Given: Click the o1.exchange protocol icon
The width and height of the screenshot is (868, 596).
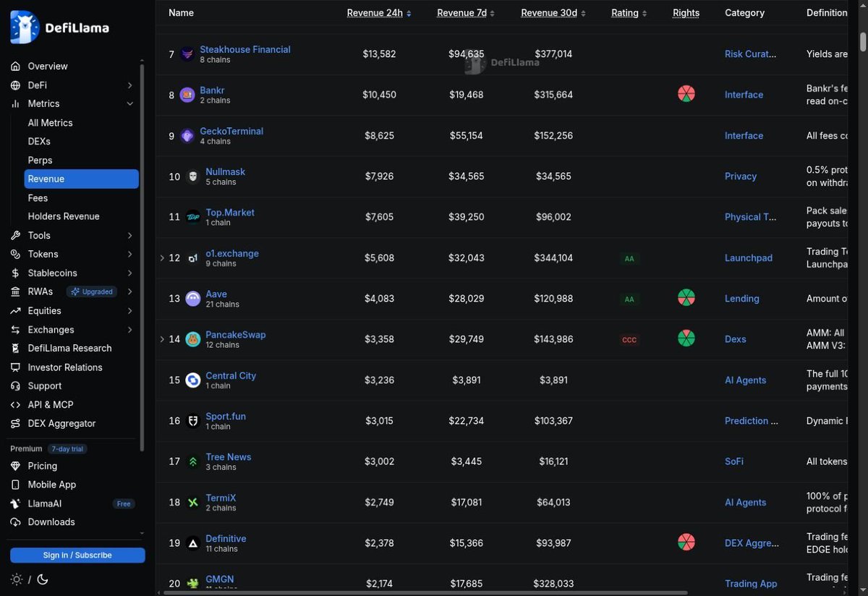Looking at the screenshot, I should (193, 258).
